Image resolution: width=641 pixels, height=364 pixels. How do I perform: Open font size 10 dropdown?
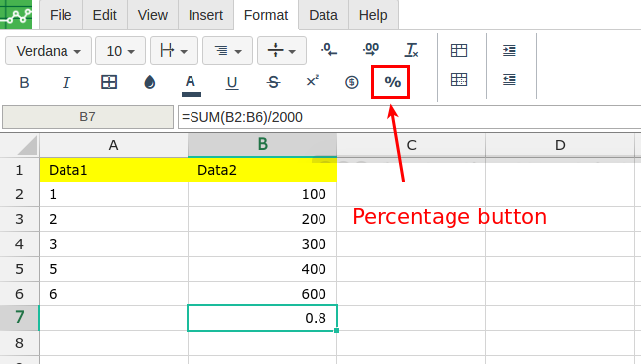(120, 51)
